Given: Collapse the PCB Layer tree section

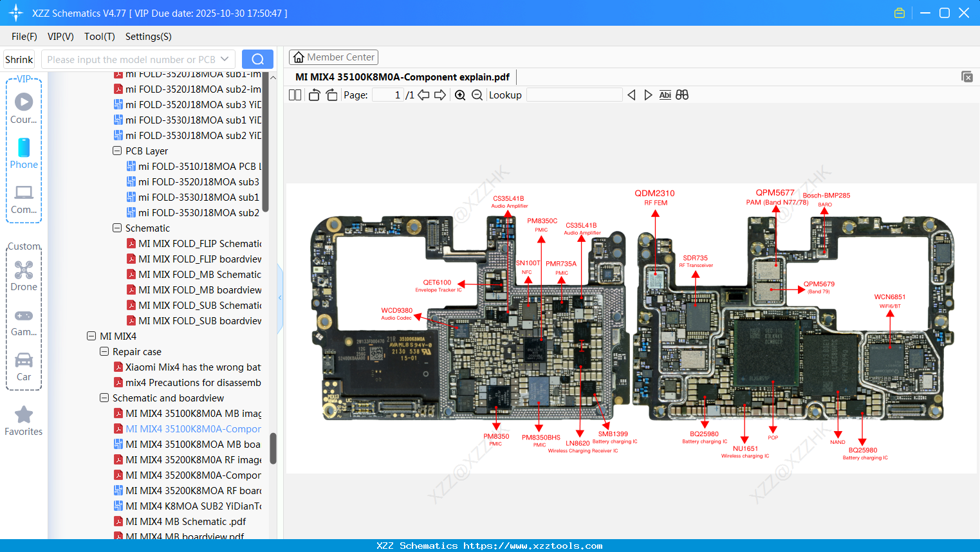Looking at the screenshot, I should (116, 151).
